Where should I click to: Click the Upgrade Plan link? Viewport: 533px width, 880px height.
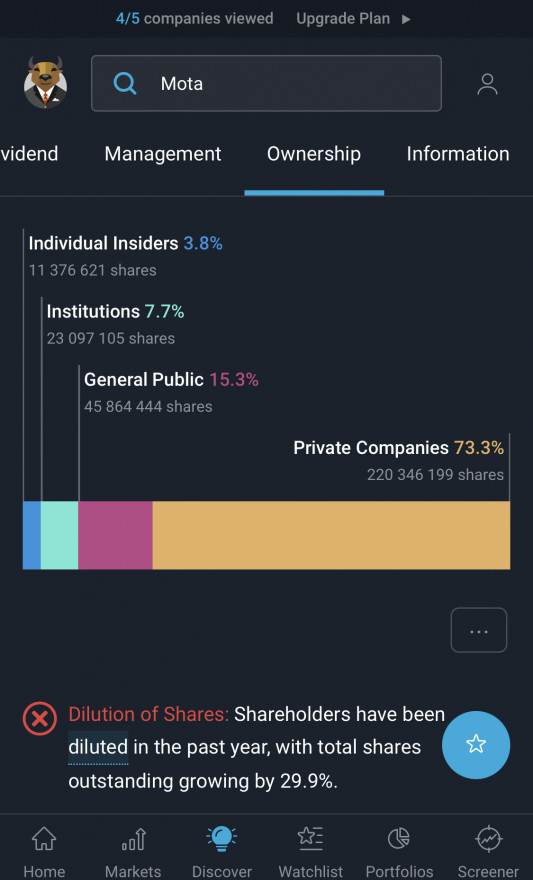(343, 19)
